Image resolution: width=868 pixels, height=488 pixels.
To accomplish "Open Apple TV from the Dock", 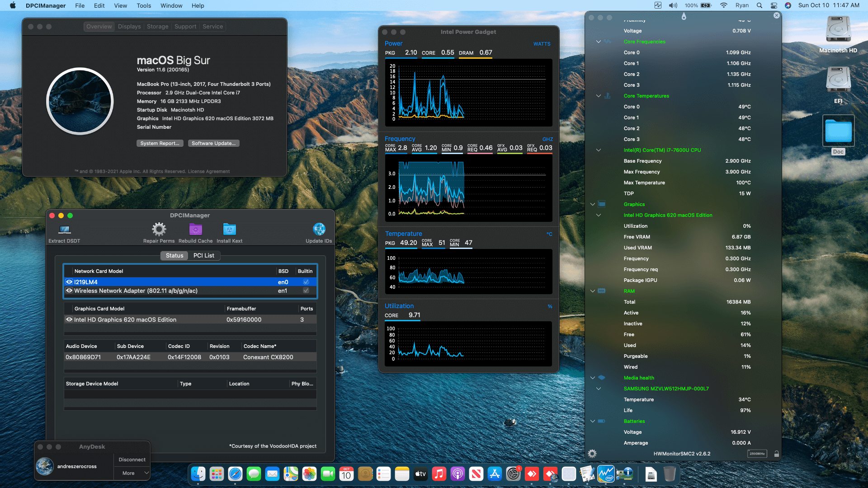I will [420, 474].
